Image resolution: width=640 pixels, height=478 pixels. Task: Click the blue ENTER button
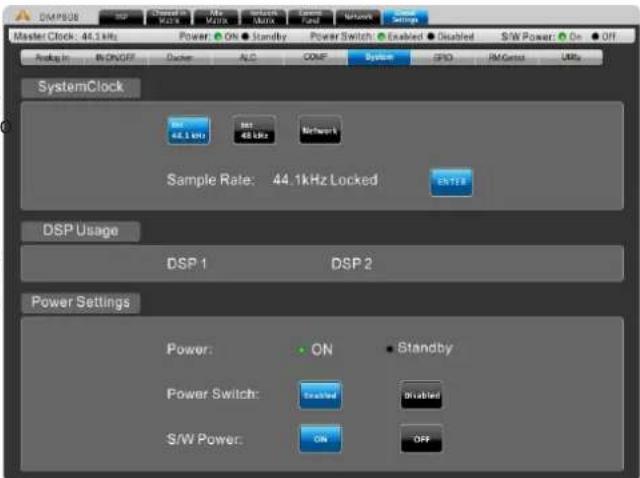(451, 182)
